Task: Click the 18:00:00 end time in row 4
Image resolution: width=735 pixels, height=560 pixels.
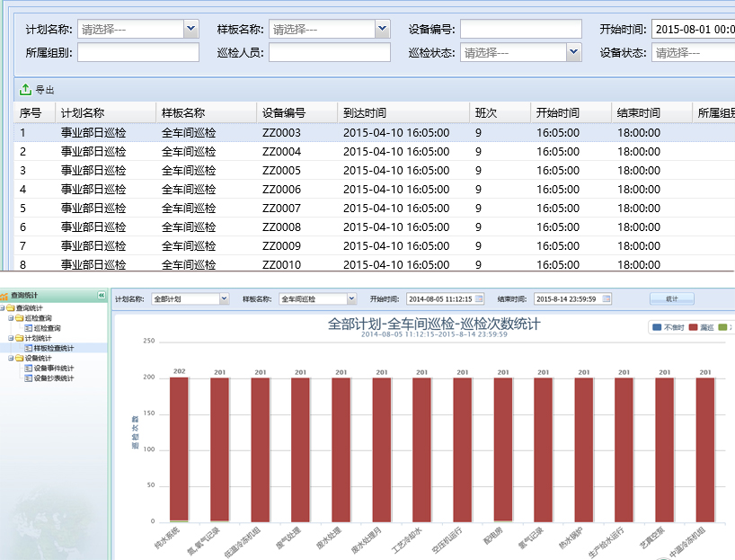Action: [639, 190]
